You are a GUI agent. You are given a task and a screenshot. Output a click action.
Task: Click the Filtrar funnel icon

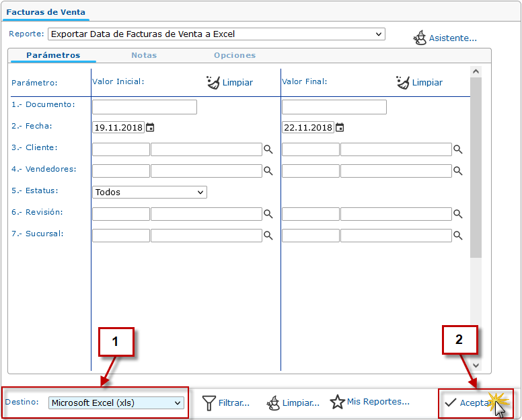(209, 403)
